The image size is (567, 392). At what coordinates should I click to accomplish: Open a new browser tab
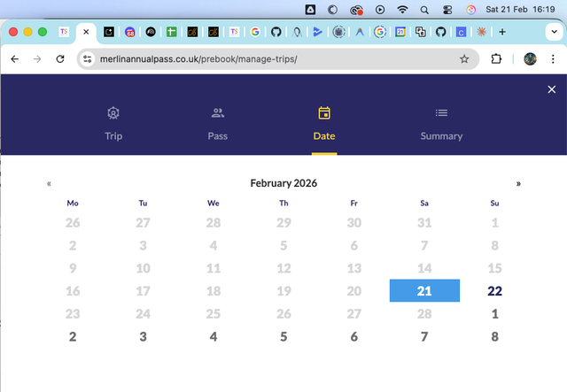pos(502,32)
